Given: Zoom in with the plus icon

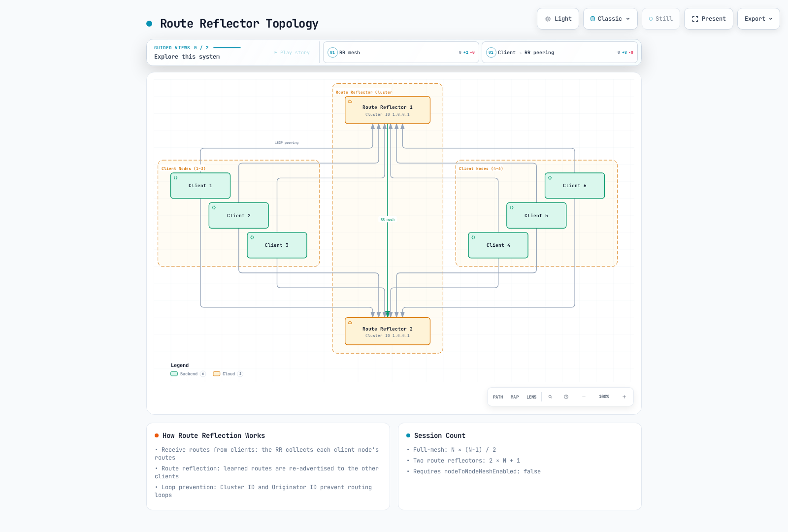Looking at the screenshot, I should (x=624, y=397).
